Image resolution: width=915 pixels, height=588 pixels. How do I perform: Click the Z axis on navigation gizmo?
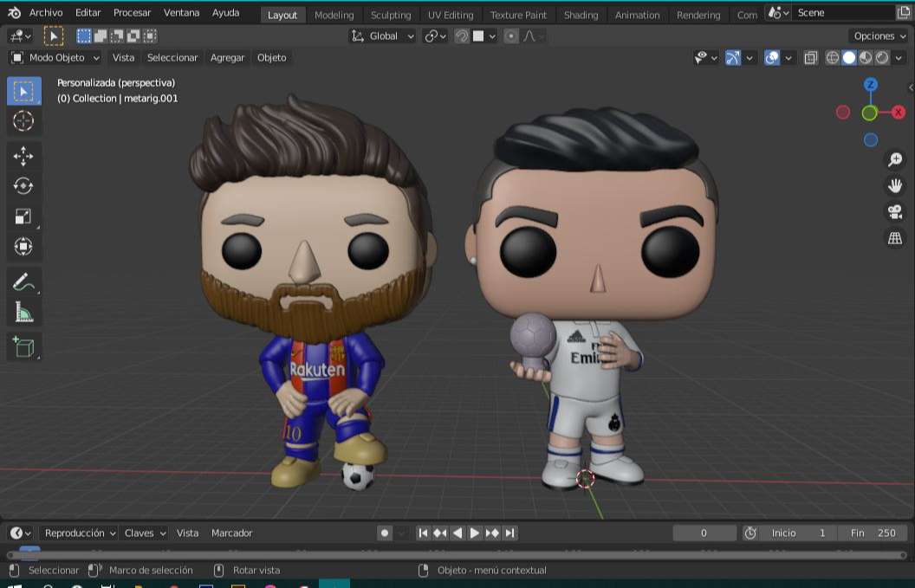(x=870, y=85)
